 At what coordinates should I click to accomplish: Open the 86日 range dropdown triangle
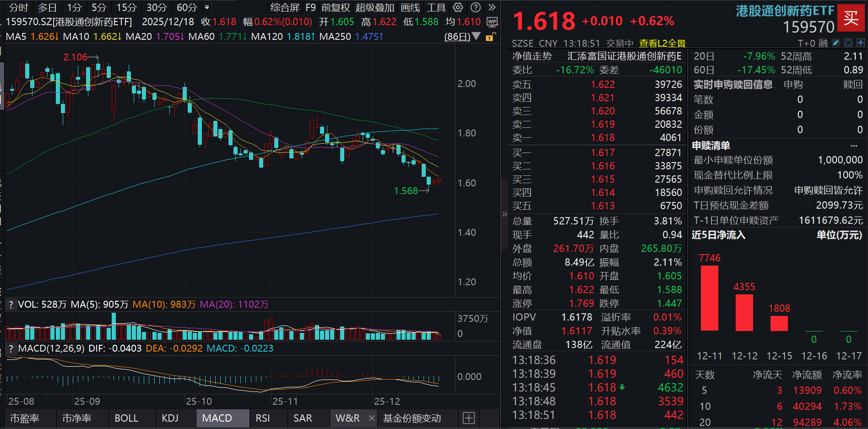tap(476, 36)
